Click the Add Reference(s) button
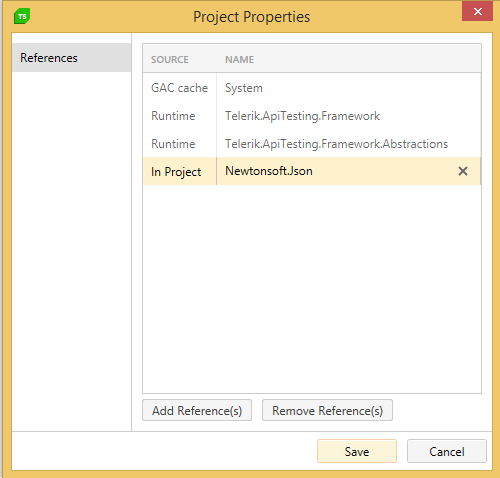 click(197, 410)
